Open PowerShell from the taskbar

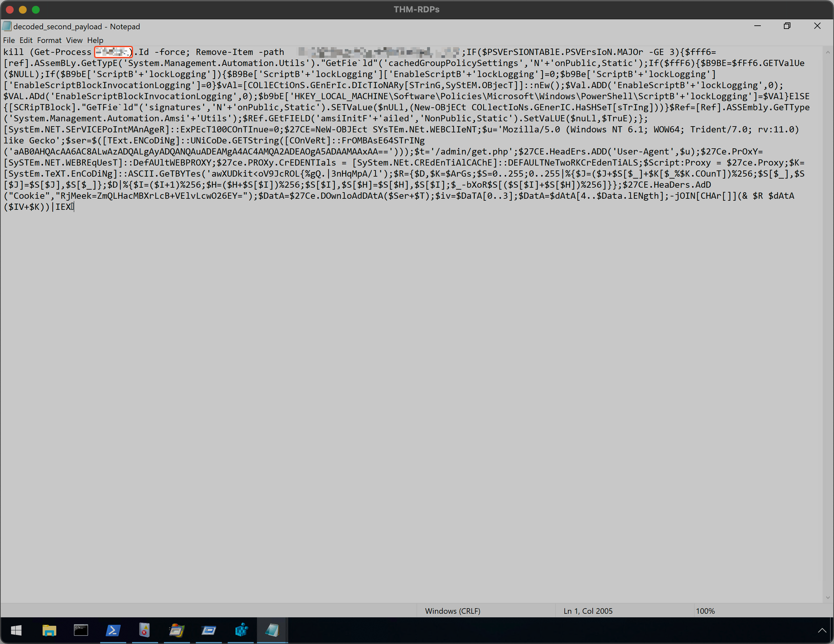pyautogui.click(x=113, y=630)
